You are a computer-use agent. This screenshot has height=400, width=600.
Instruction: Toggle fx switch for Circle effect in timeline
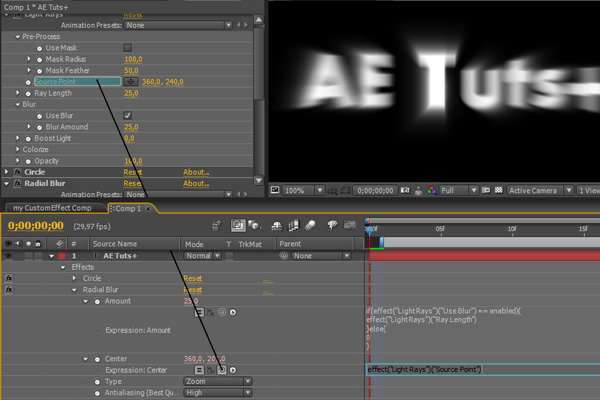coord(8,278)
